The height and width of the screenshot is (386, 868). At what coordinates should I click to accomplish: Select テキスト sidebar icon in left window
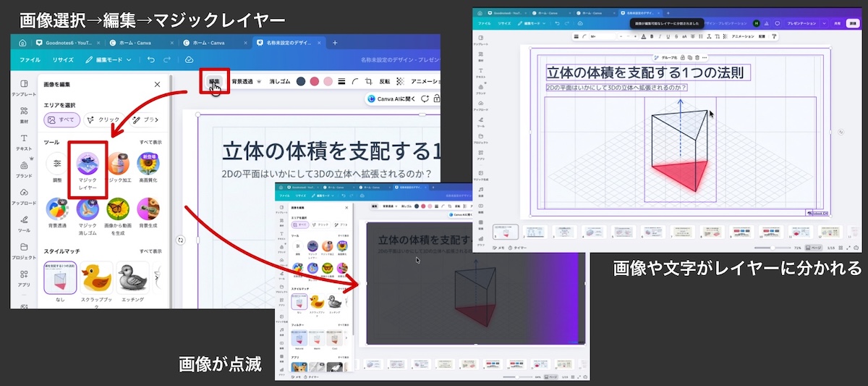[x=24, y=142]
